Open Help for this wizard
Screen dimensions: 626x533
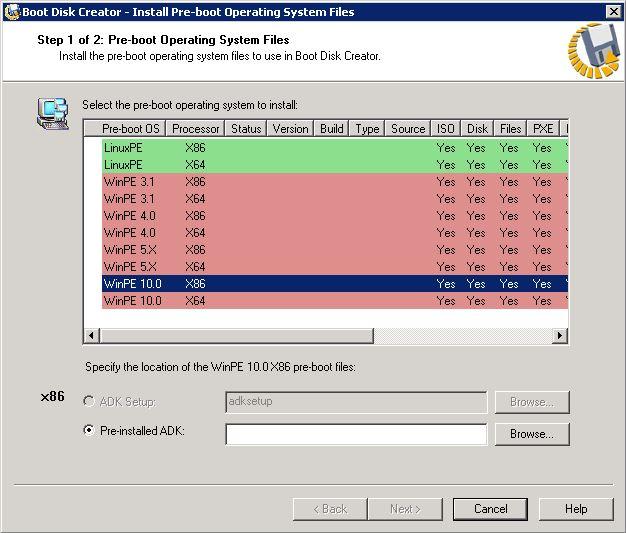[576, 509]
